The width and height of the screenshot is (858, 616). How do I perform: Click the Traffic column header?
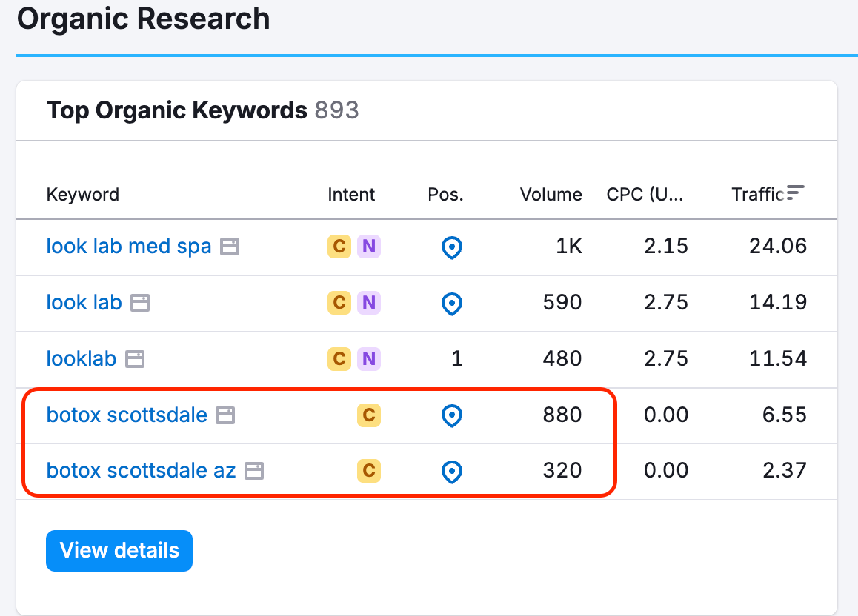tap(758, 195)
